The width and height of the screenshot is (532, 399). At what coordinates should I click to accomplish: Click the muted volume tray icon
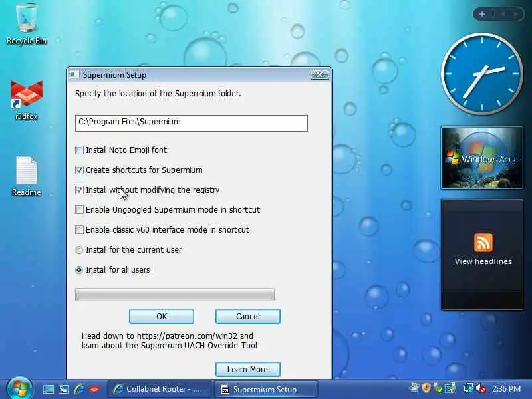pyautogui.click(x=481, y=388)
